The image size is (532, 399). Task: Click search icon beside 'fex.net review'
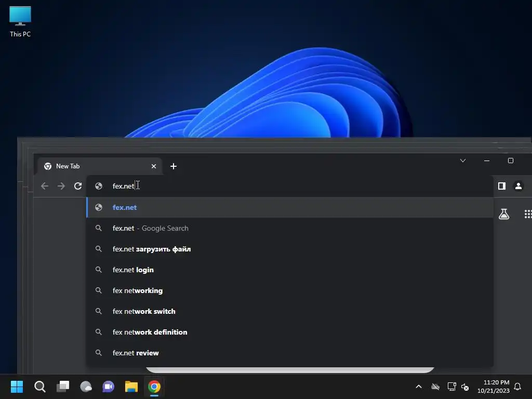click(98, 353)
